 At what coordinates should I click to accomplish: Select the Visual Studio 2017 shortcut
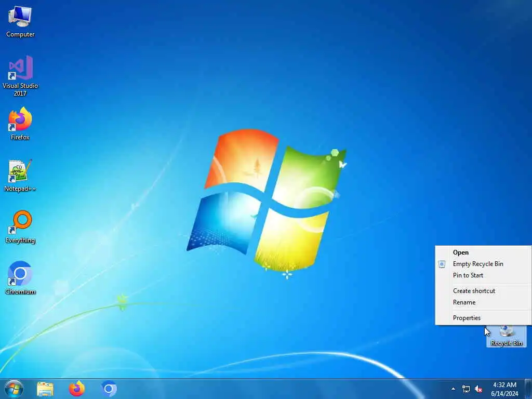(x=20, y=76)
